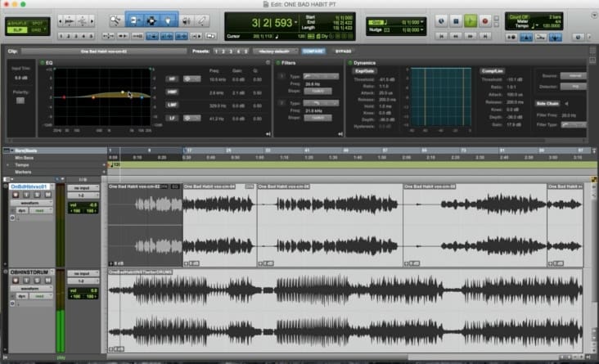Click the Go to End transport button
Viewport: 599px width, 364px height.
click(x=484, y=36)
